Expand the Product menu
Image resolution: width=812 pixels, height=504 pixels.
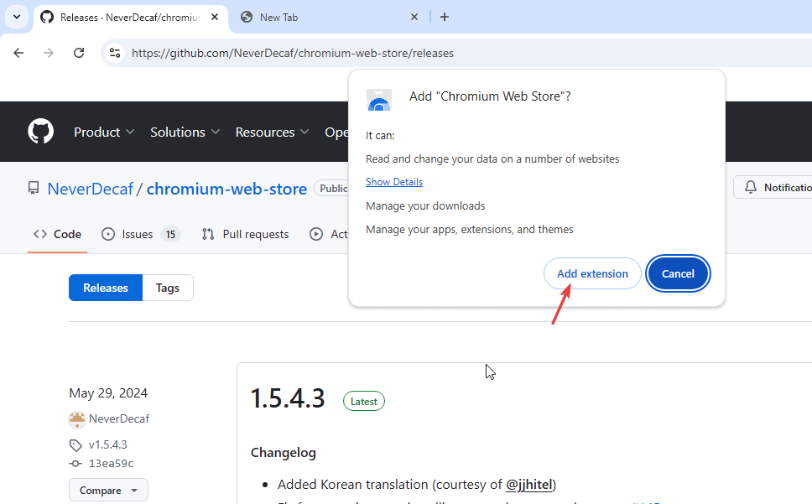[103, 132]
